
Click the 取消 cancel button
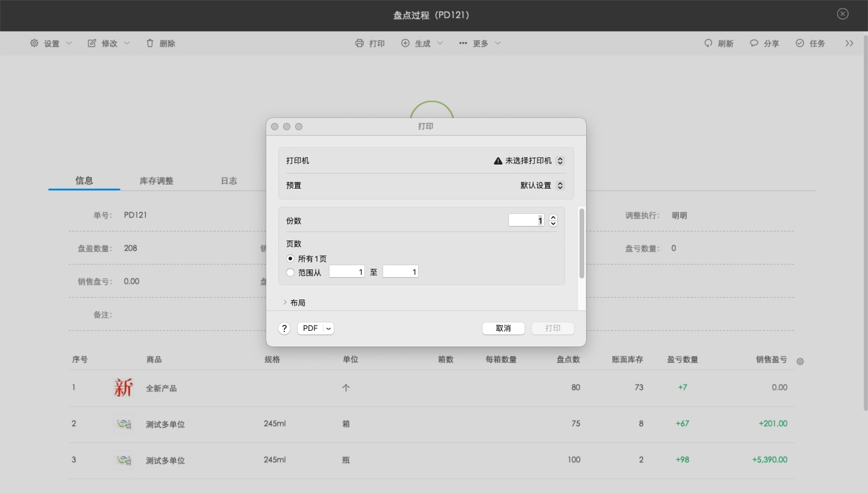pyautogui.click(x=504, y=328)
